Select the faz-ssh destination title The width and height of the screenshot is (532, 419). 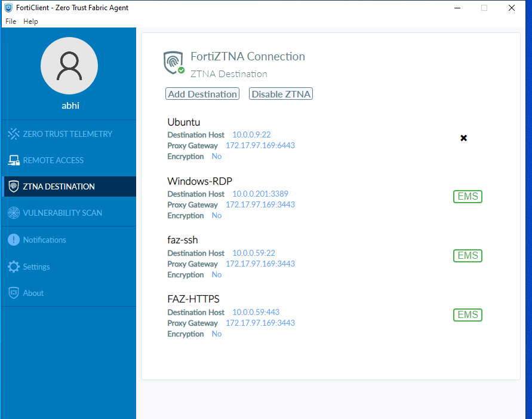pyautogui.click(x=183, y=240)
